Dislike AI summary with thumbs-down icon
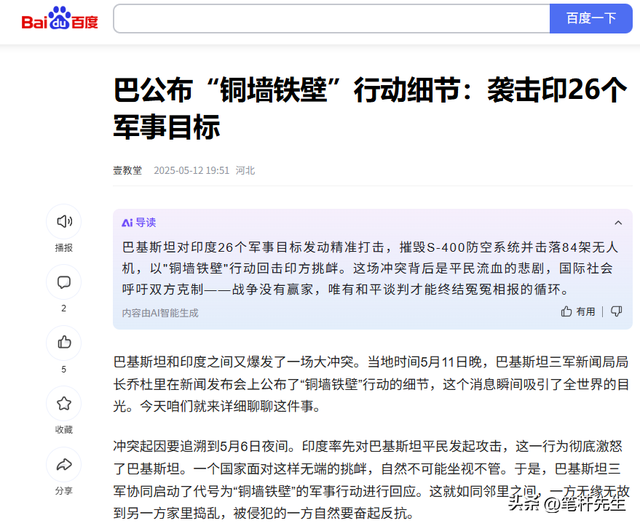 click(616, 311)
